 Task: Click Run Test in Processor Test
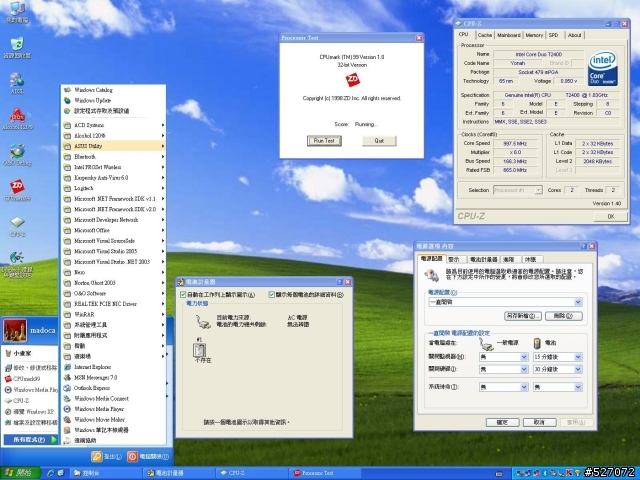click(x=324, y=141)
